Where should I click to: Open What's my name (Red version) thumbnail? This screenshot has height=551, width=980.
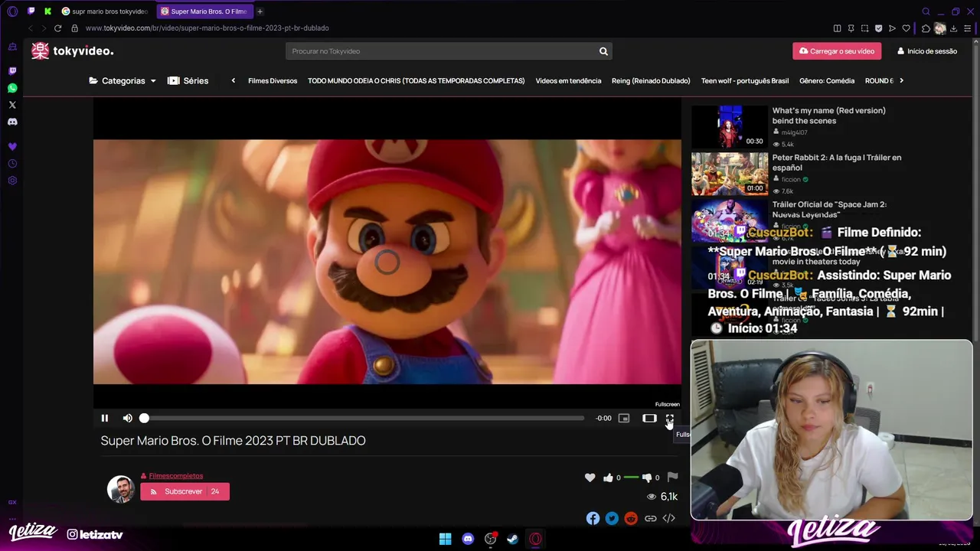tap(730, 126)
